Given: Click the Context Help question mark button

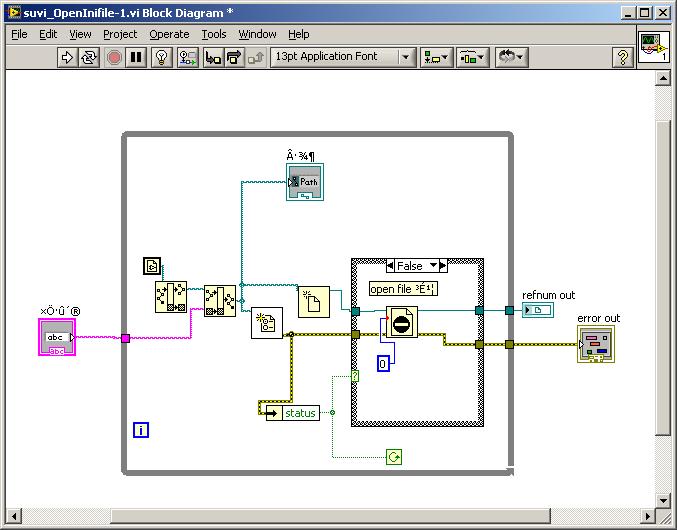Looking at the screenshot, I should coord(623,57).
